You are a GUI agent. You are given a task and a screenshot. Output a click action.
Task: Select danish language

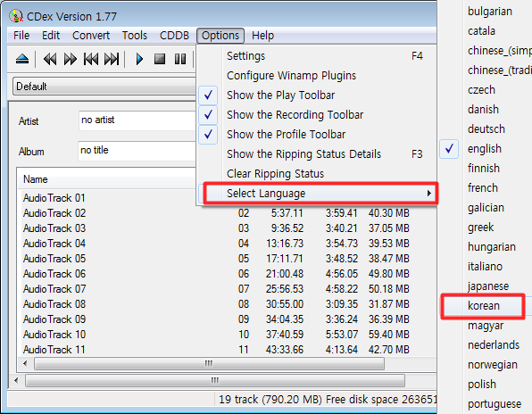483,110
